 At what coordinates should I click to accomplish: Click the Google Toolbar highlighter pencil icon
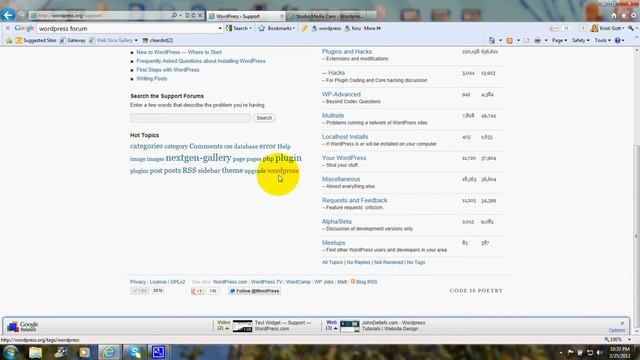tap(304, 28)
